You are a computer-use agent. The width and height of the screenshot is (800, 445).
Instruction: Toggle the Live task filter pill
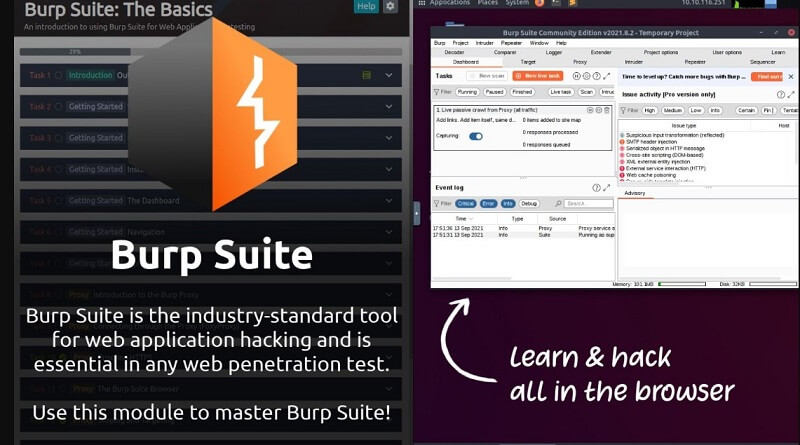coord(561,92)
